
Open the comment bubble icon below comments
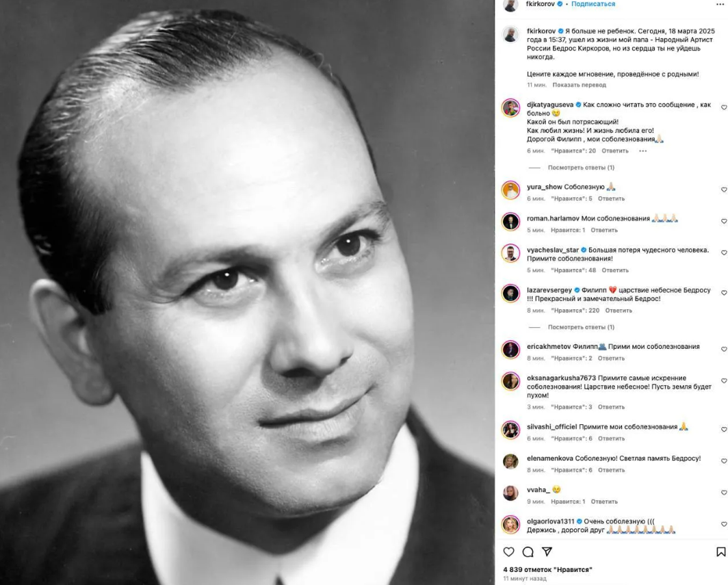(528, 551)
